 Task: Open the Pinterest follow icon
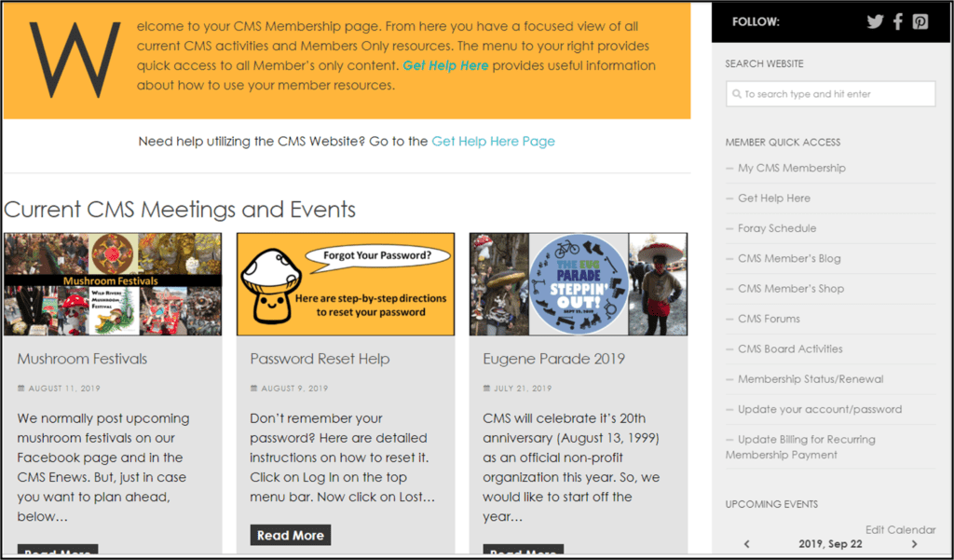tap(920, 22)
